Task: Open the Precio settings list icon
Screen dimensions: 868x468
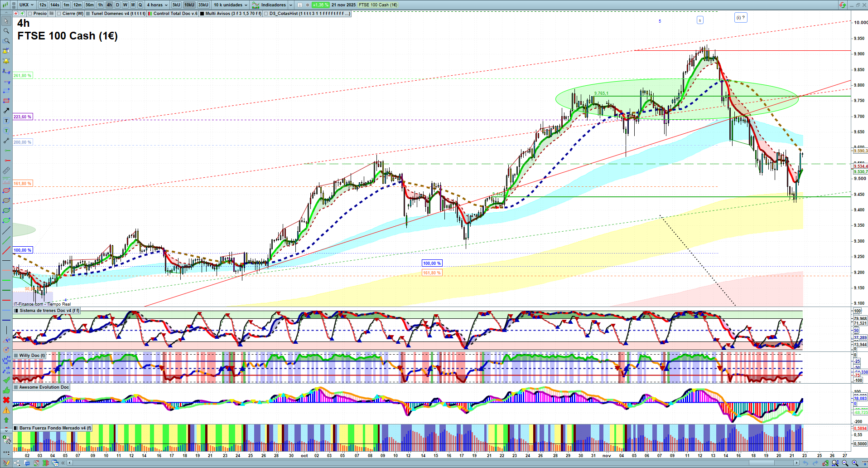Action: 52,14
